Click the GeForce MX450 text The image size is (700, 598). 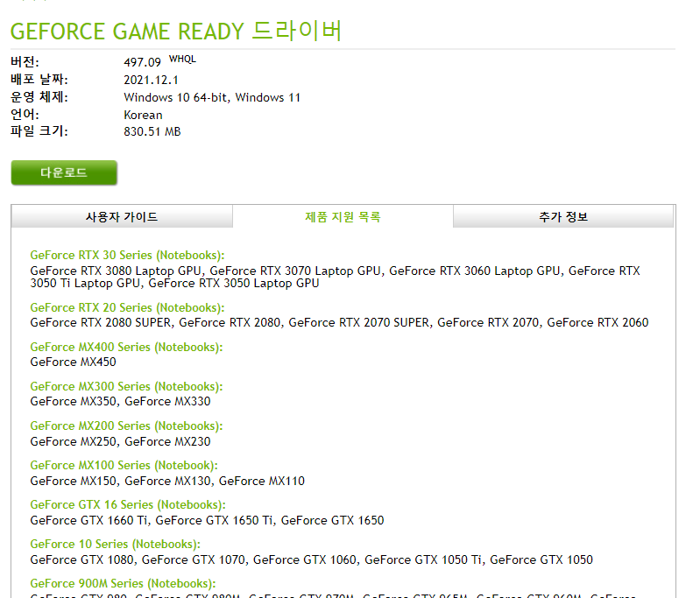74,362
